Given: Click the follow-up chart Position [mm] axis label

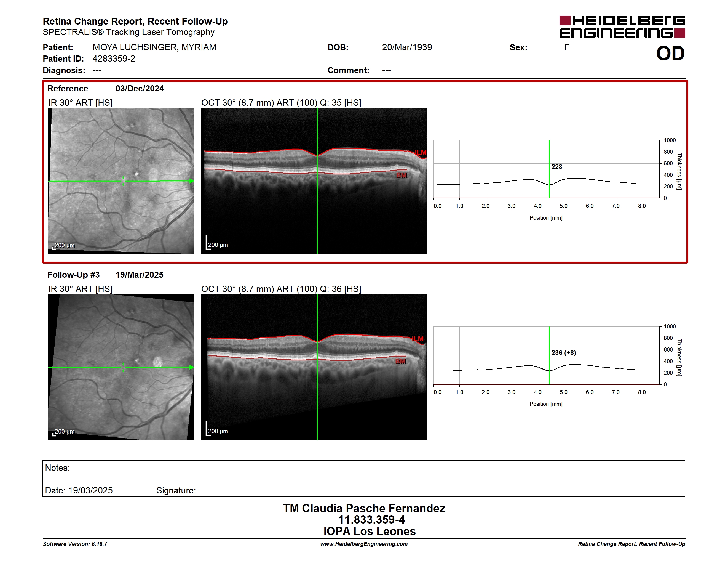Looking at the screenshot, I should coord(546,404).
